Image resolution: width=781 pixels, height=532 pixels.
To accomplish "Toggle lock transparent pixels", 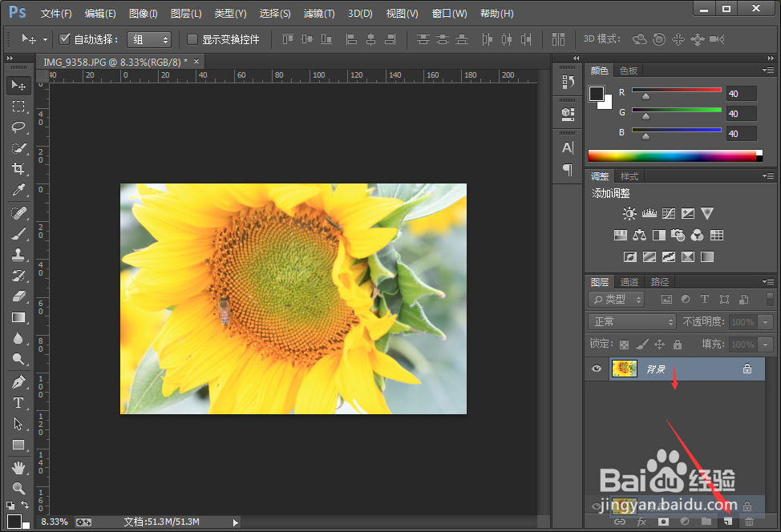I will (624, 345).
